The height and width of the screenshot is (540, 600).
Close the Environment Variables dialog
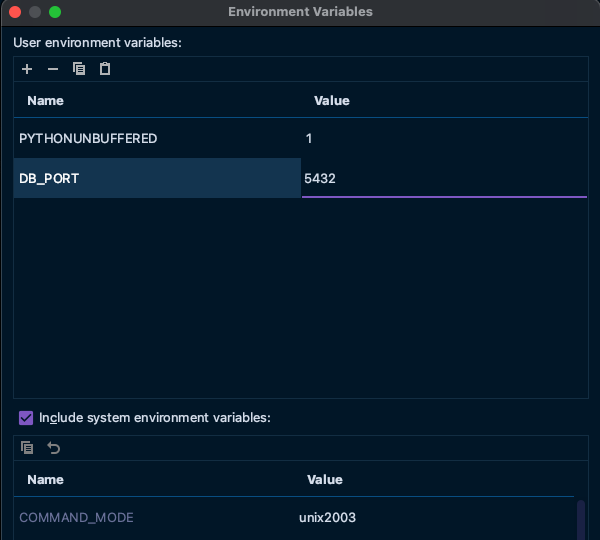pos(15,12)
